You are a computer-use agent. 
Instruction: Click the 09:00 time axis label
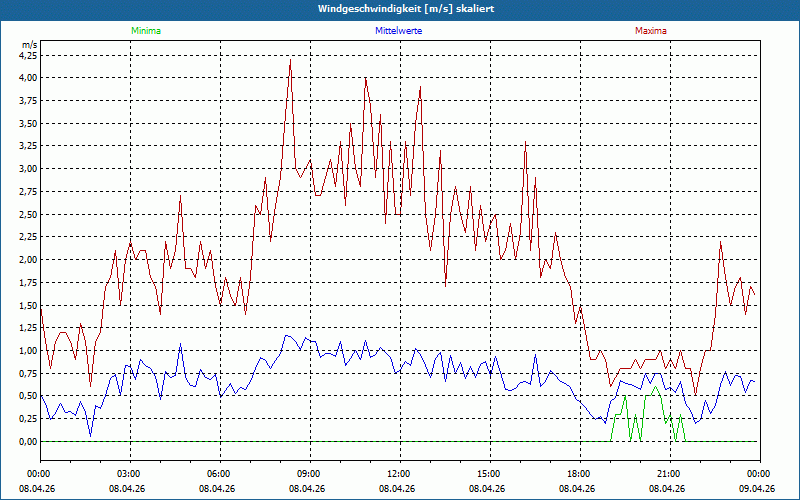click(307, 474)
